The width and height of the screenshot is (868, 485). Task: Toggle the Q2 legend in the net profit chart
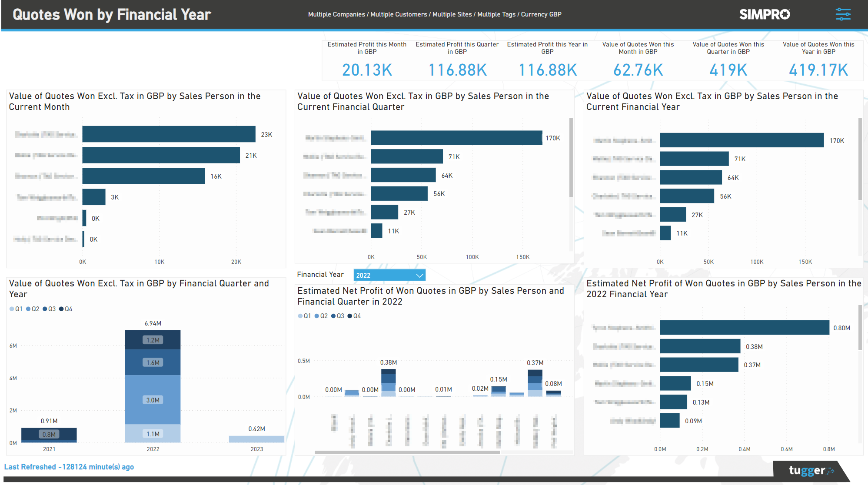[x=323, y=316]
